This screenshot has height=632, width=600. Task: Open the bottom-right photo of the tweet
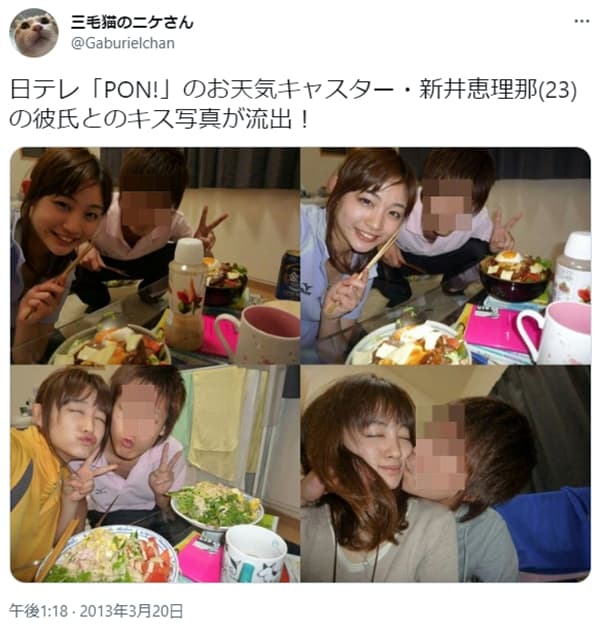446,474
